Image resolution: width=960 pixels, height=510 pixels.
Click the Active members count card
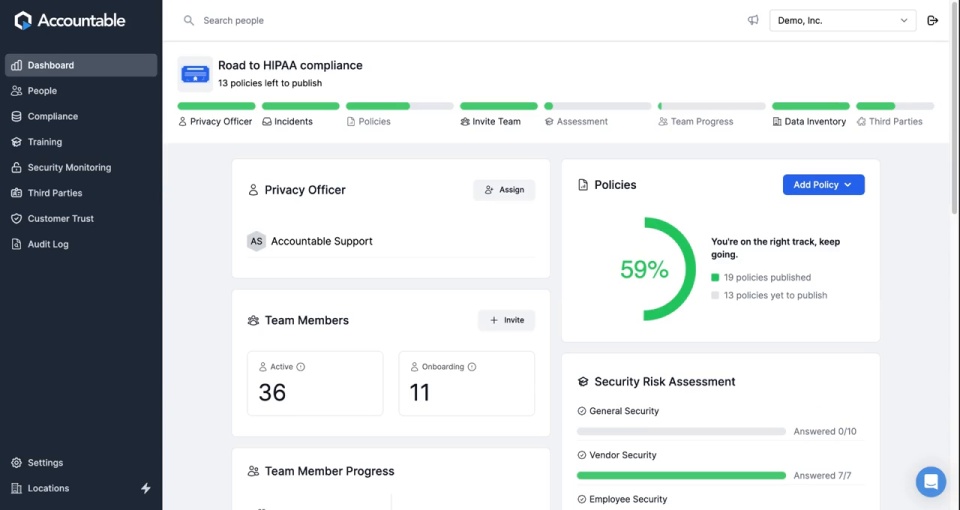click(315, 383)
